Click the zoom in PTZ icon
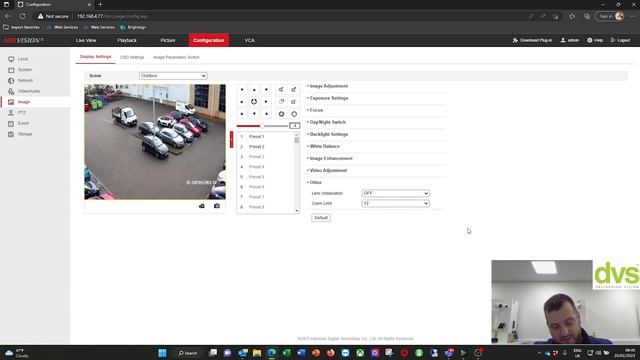 point(294,89)
